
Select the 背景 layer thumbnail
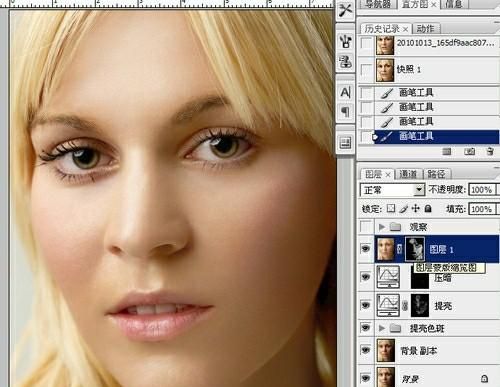click(386, 377)
